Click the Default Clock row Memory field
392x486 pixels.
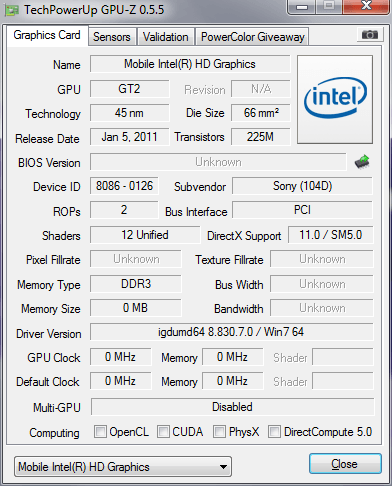point(233,381)
